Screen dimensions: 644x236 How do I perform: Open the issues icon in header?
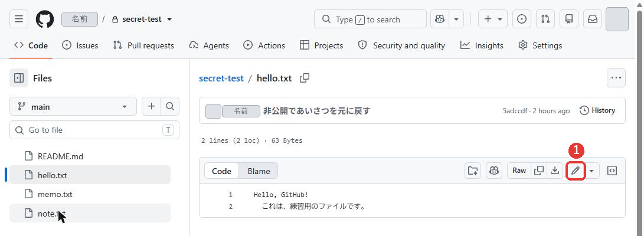522,19
